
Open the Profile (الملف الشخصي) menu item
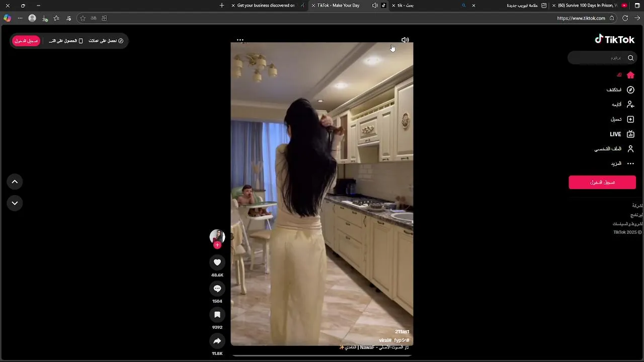614,149
